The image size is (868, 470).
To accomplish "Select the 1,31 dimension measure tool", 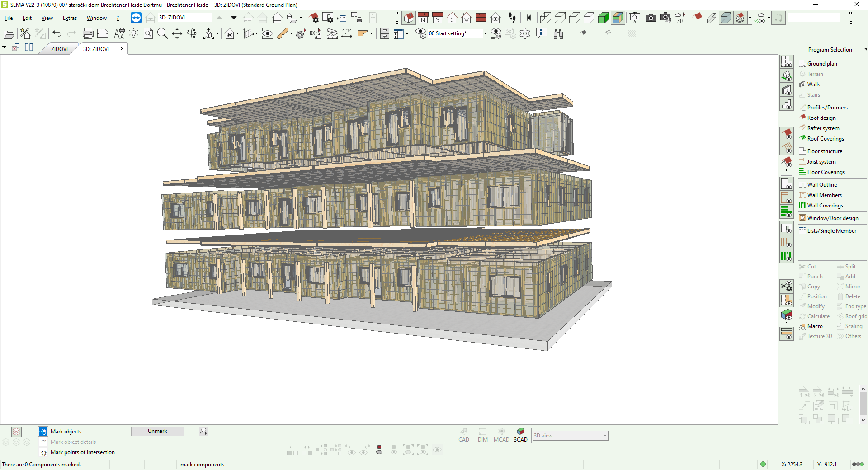I will click(347, 33).
